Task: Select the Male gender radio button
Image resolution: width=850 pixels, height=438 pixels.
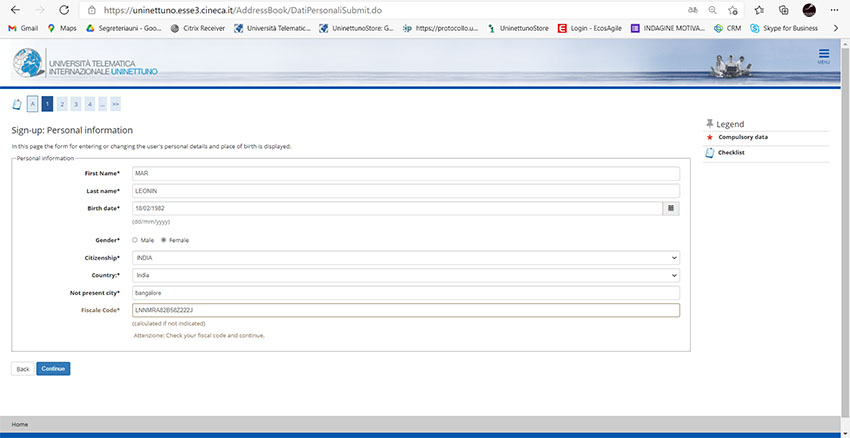Action: coord(135,240)
